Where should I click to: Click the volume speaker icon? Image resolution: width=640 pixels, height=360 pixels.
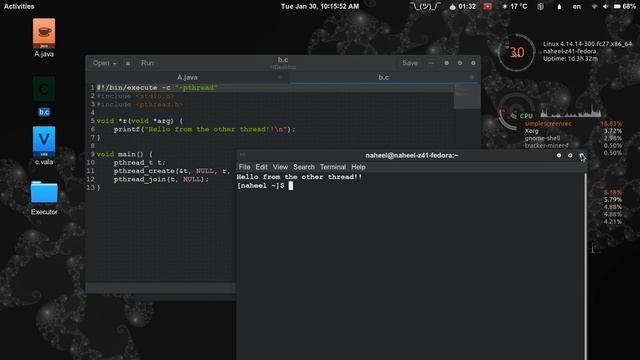(x=605, y=7)
